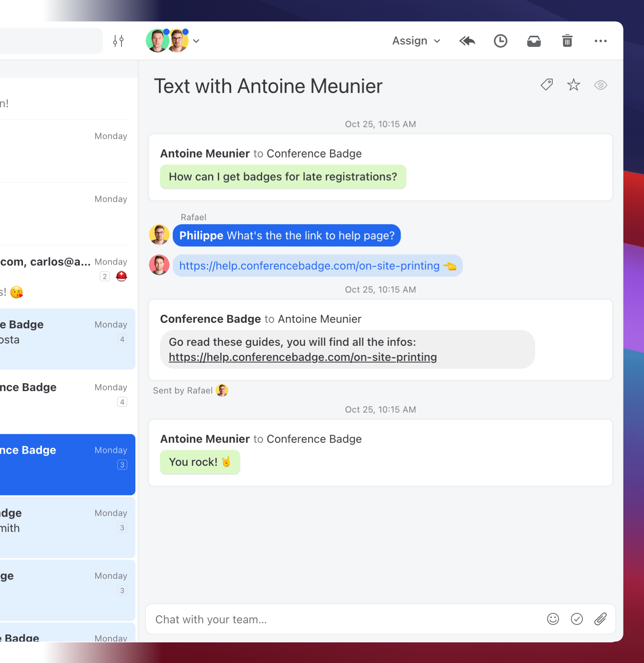Open the blue help link in the team chat
This screenshot has height=663, width=644.
310,266
